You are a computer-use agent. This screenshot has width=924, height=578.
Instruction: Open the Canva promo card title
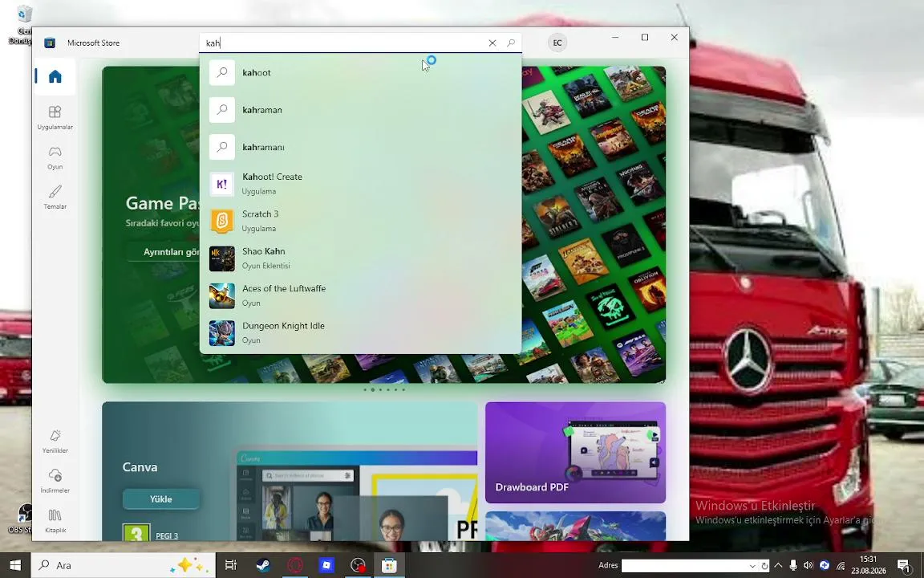pyautogui.click(x=140, y=467)
